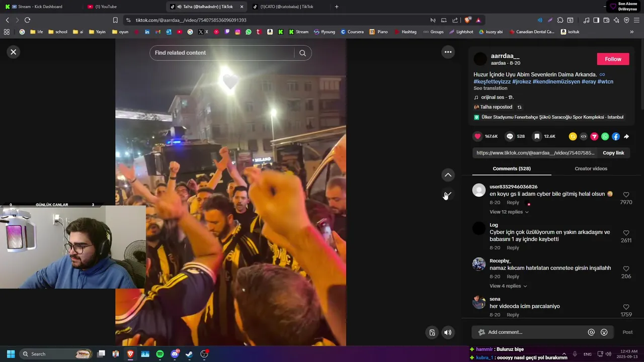This screenshot has width=644, height=362.
Task: Expand View 12 replies
Action: tap(509, 212)
